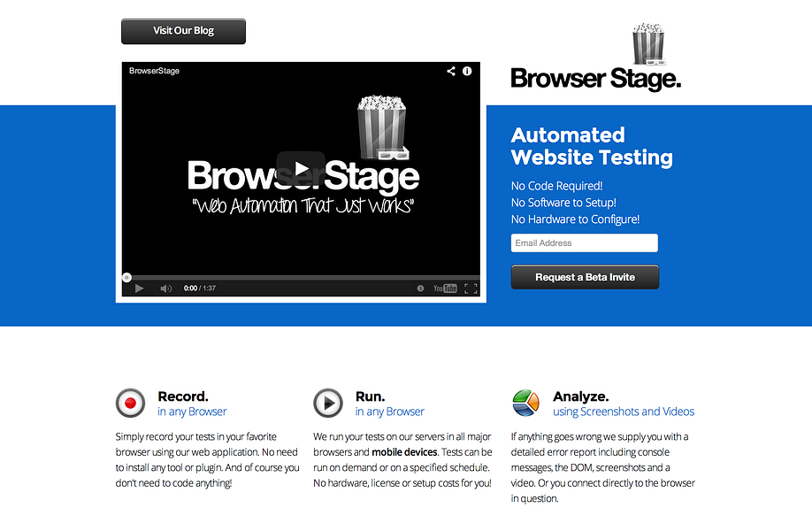Click the Analyze. heading

click(x=580, y=396)
